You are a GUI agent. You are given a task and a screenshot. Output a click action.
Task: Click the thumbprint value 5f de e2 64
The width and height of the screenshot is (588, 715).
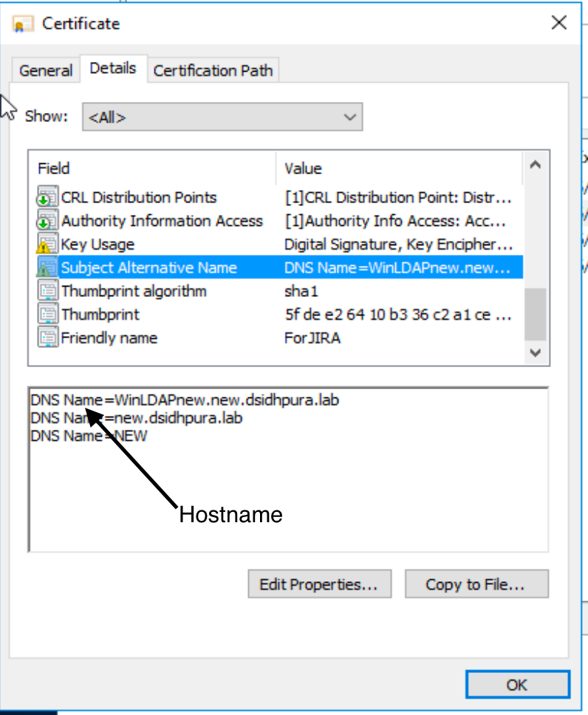397,315
